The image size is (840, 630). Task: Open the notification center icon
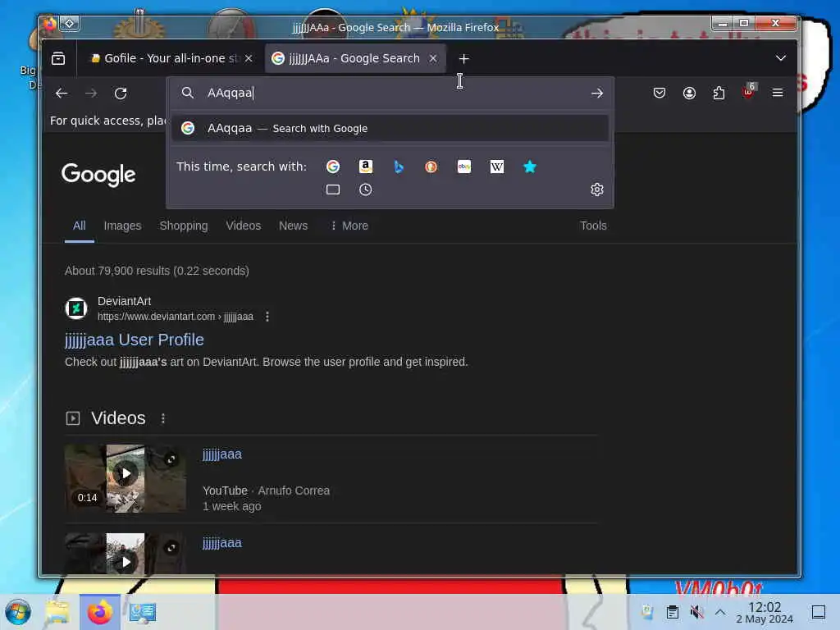(819, 612)
